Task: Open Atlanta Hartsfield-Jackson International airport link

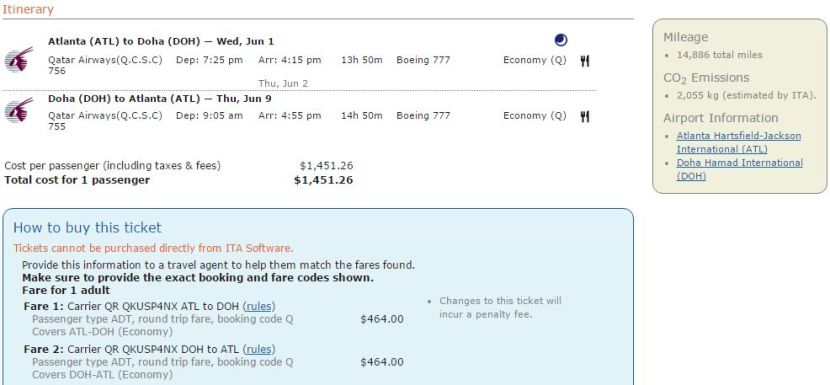Action: tap(738, 142)
